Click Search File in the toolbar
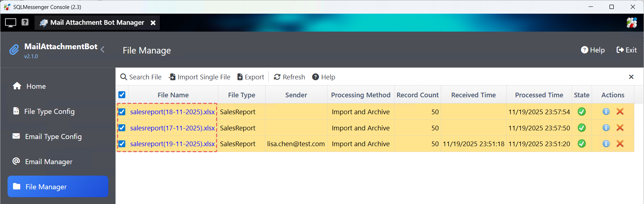644x204 pixels. (x=141, y=77)
